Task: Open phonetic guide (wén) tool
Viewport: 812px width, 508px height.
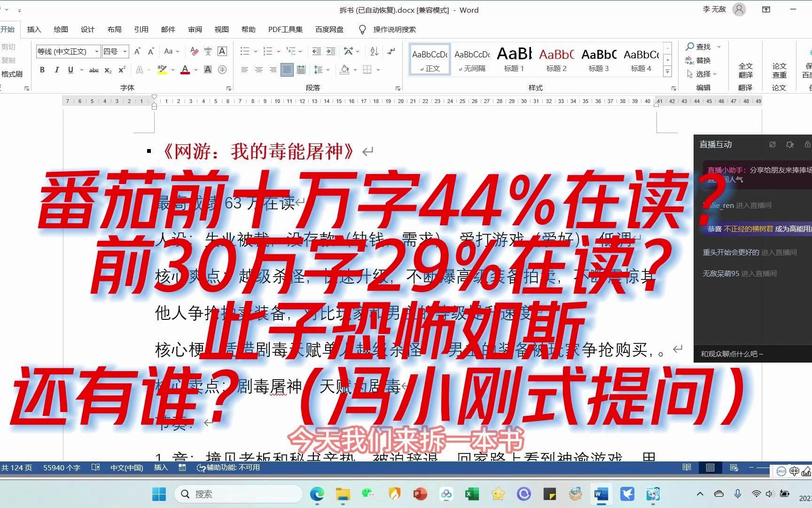Action: [208, 51]
